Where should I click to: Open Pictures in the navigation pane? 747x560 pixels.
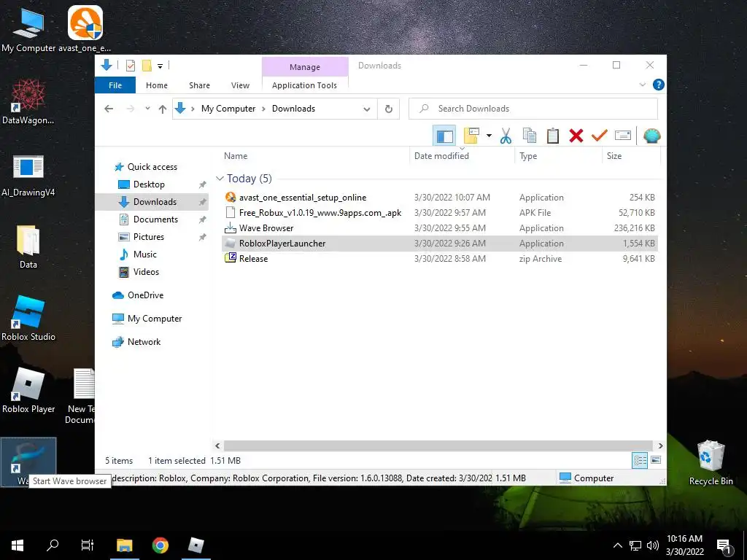[148, 237]
